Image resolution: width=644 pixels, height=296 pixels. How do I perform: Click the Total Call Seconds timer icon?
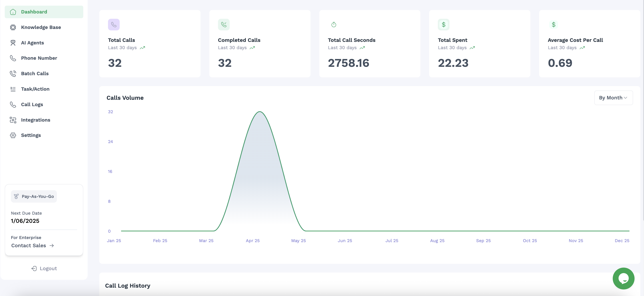(x=333, y=25)
